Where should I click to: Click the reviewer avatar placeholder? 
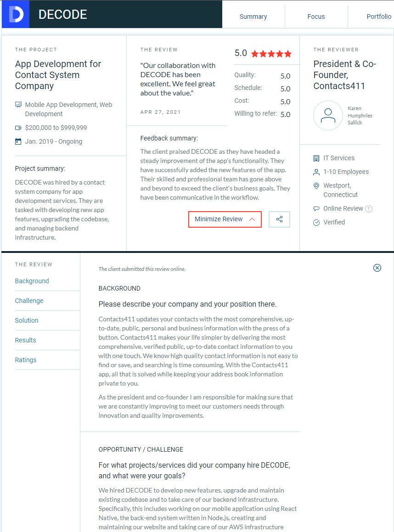point(328,115)
